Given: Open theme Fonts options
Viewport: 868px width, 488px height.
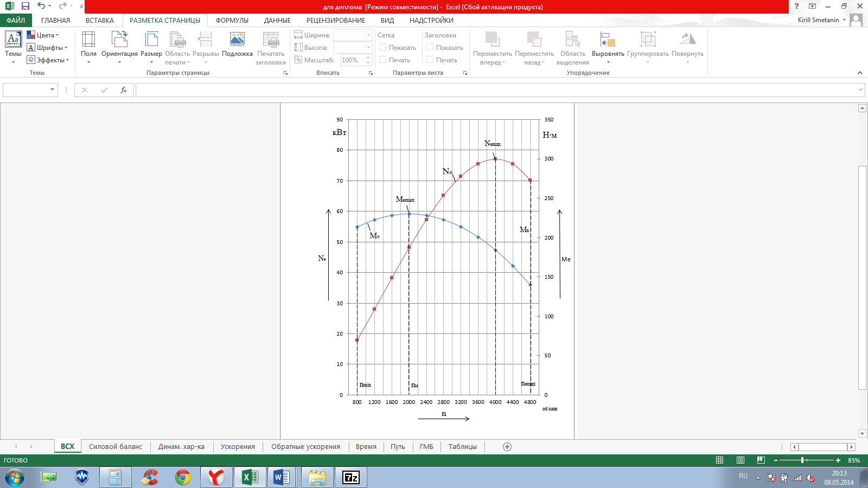Looking at the screenshot, I should click(x=47, y=48).
